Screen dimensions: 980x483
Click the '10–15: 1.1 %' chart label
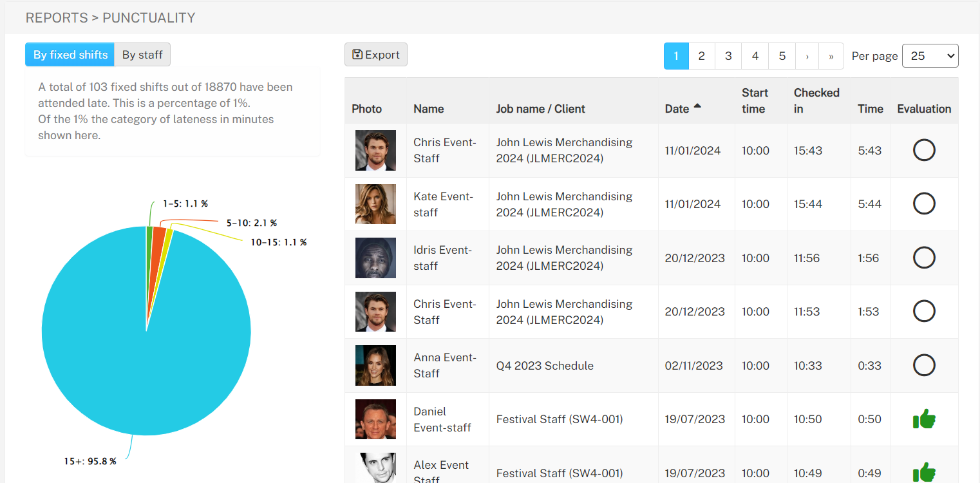pyautogui.click(x=279, y=242)
